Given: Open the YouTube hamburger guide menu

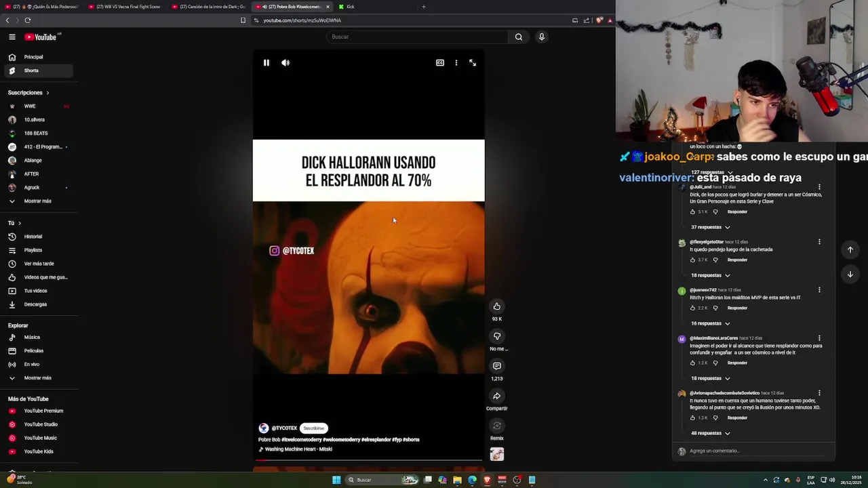Looking at the screenshot, I should click(x=12, y=37).
